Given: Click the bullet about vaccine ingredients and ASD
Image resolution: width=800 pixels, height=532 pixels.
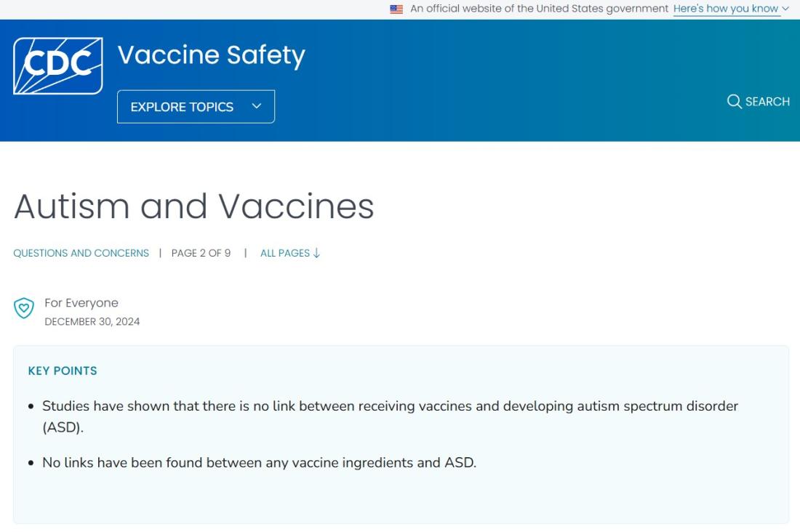Looking at the screenshot, I should 259,462.
